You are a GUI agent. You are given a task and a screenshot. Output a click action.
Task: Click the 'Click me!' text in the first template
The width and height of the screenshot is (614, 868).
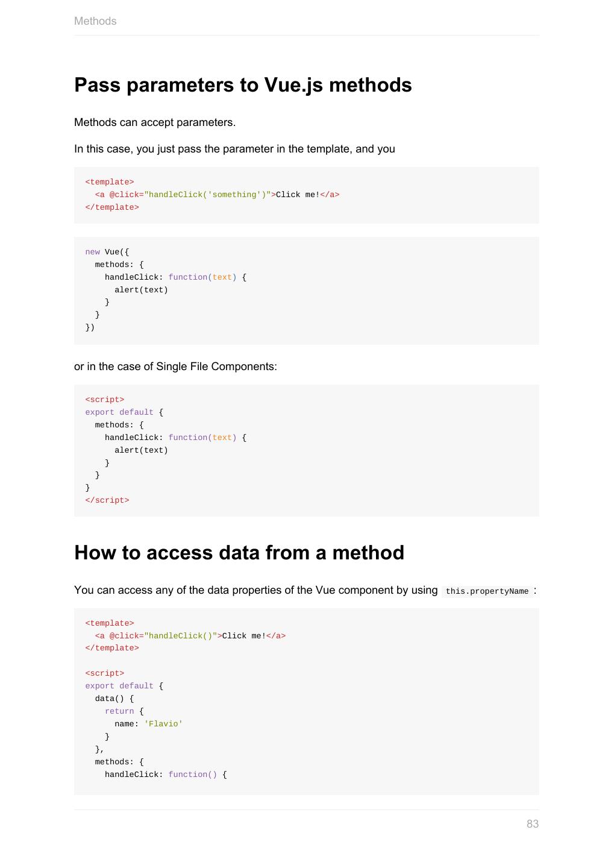pyautogui.click(x=298, y=195)
